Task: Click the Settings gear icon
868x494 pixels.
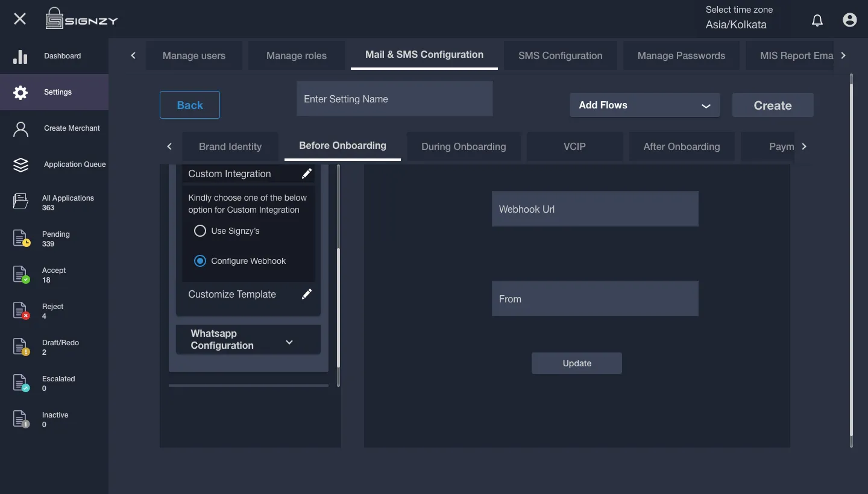Action: [x=20, y=92]
